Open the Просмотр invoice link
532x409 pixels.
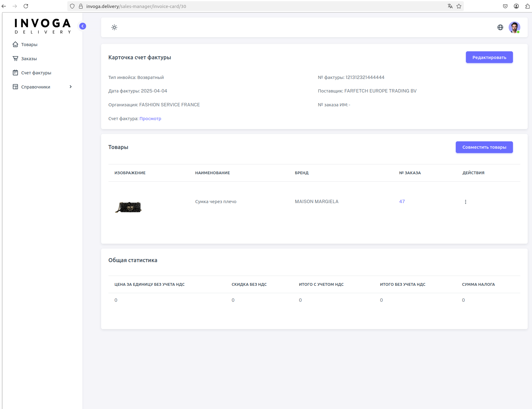point(150,119)
